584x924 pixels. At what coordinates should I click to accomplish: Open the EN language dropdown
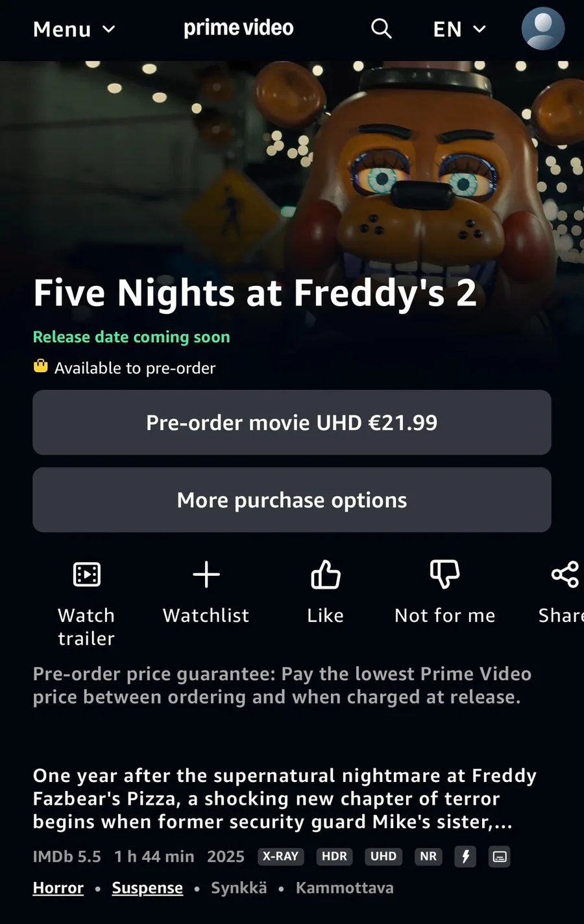[x=459, y=29]
